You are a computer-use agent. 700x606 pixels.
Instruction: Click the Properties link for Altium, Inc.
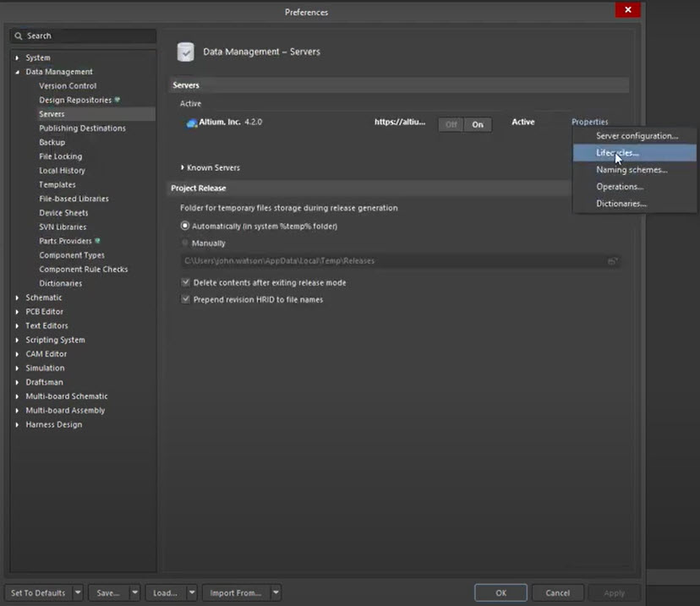(x=589, y=122)
